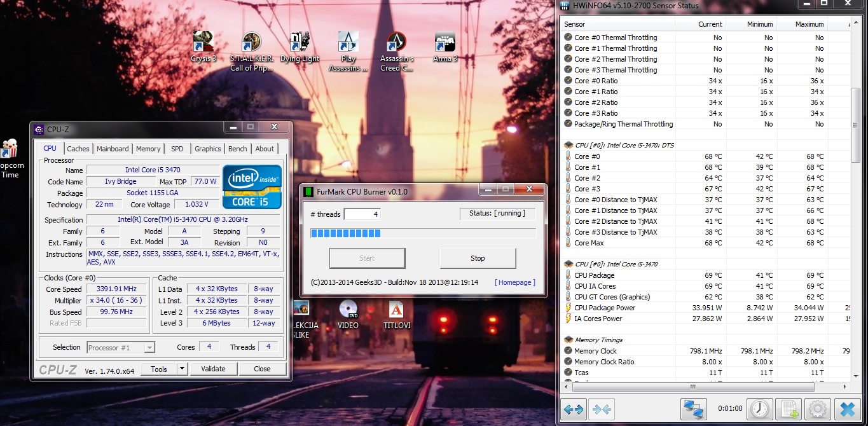Click the expand columns arrows button in HWiNFO

click(573, 409)
